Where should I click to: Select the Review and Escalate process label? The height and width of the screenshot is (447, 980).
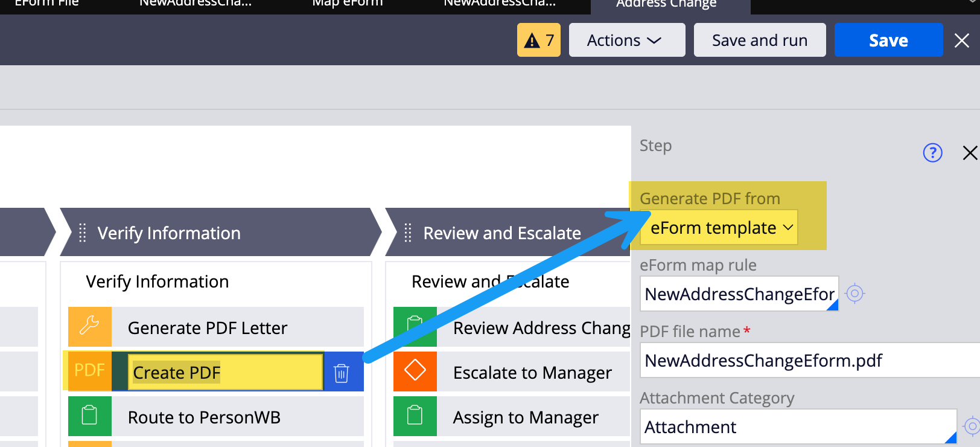coord(490,281)
